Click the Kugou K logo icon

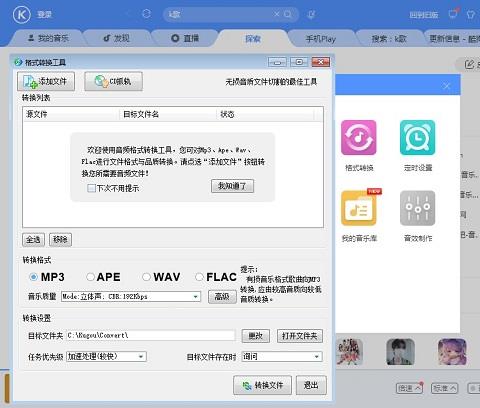pyautogui.click(x=22, y=15)
